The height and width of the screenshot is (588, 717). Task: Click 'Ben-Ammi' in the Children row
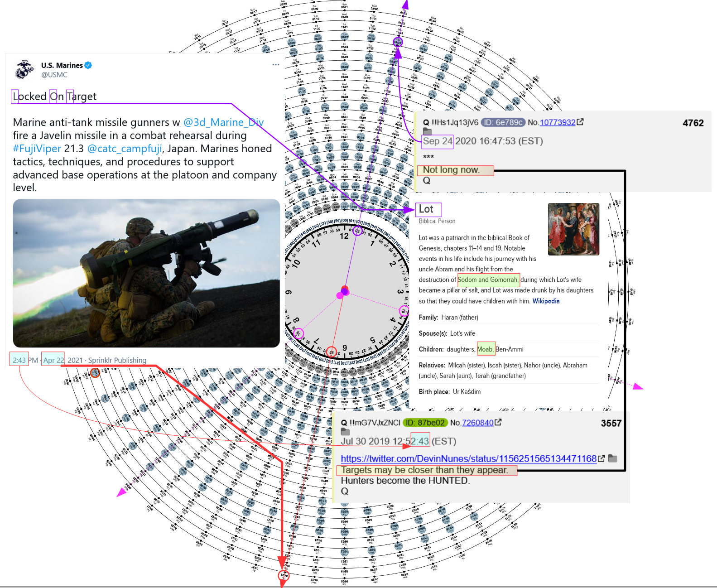coord(510,349)
